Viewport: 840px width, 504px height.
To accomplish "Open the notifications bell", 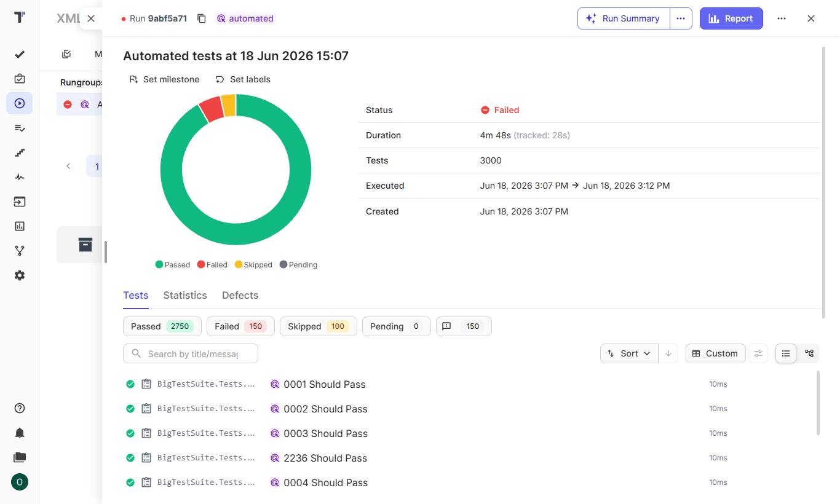I will (20, 433).
